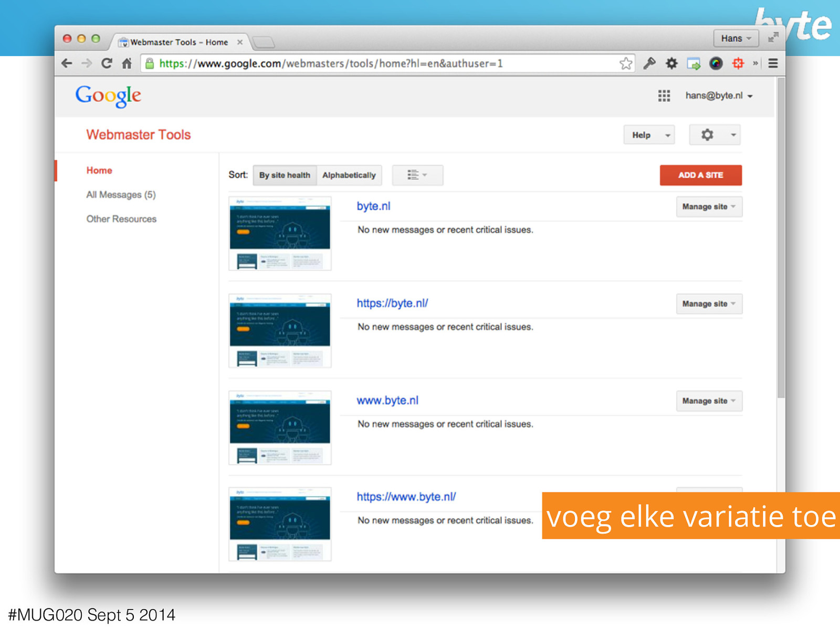Click the Webmaster Tools heading link

139,135
